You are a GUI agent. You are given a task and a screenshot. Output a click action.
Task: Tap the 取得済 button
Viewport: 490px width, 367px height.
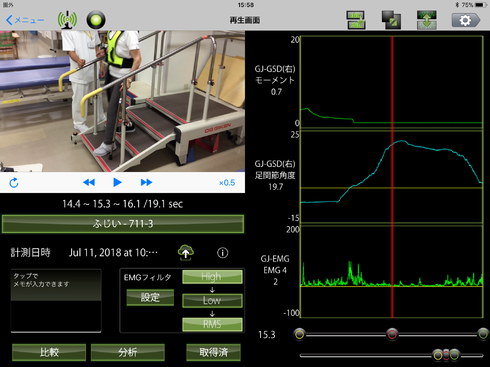(213, 352)
